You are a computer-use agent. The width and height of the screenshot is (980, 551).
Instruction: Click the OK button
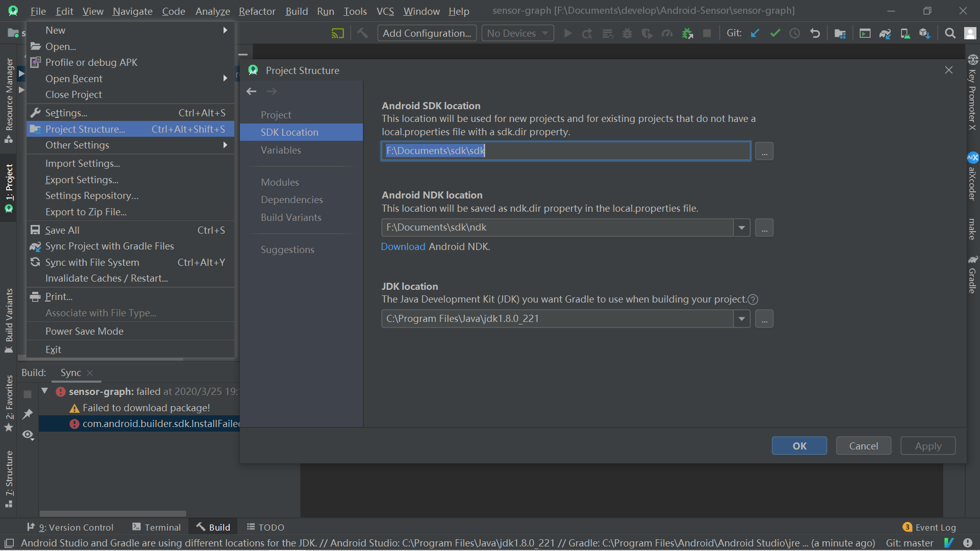(x=799, y=446)
